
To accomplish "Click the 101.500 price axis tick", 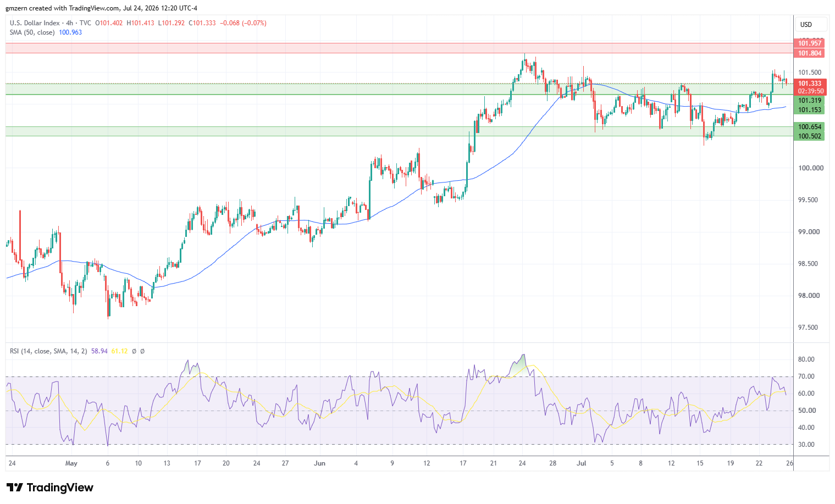I will (x=811, y=73).
